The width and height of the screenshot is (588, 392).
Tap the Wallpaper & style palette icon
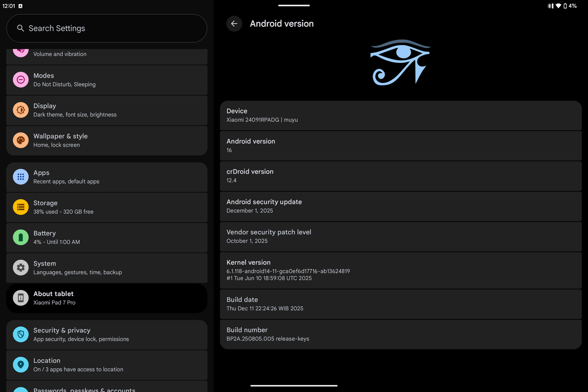(21, 140)
